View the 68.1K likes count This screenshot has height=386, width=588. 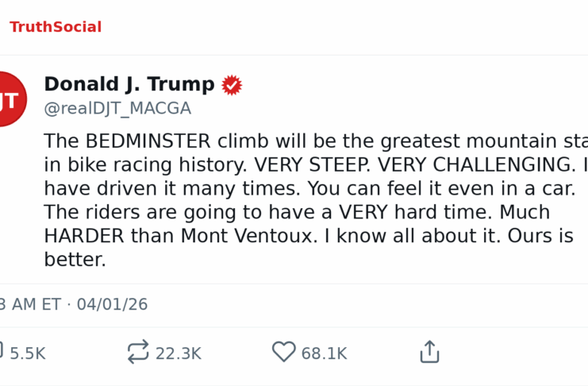click(324, 353)
